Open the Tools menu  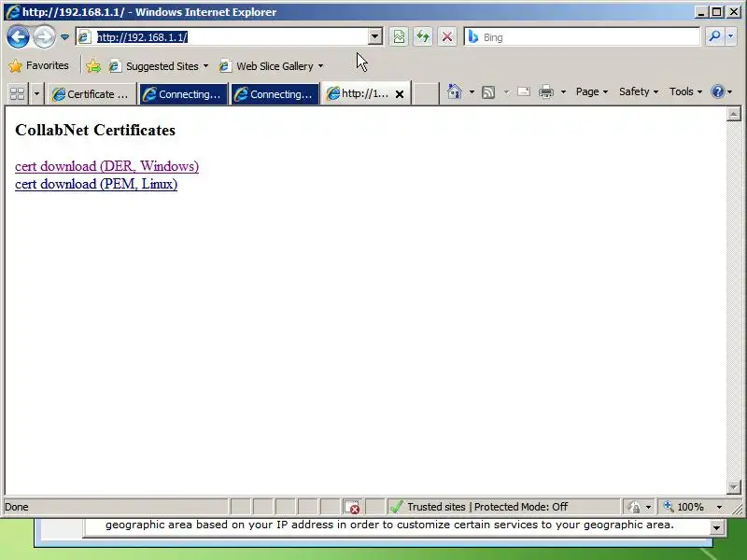(x=685, y=91)
